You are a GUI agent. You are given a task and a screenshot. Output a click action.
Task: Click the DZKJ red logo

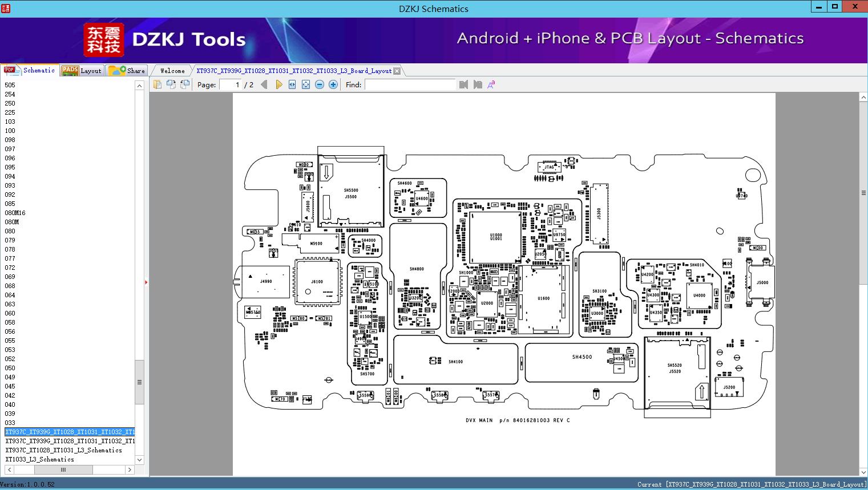[x=104, y=40]
